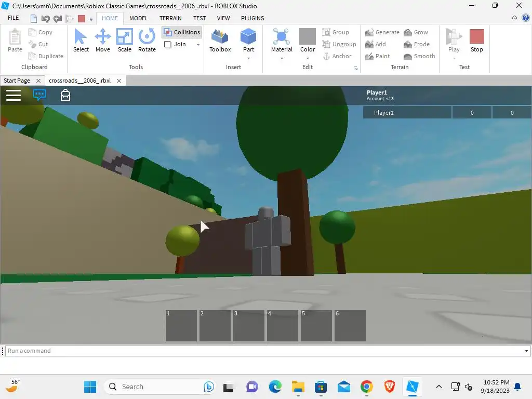The image size is (532, 399).
Task: Select hotbar slot 1
Action: 181,326
